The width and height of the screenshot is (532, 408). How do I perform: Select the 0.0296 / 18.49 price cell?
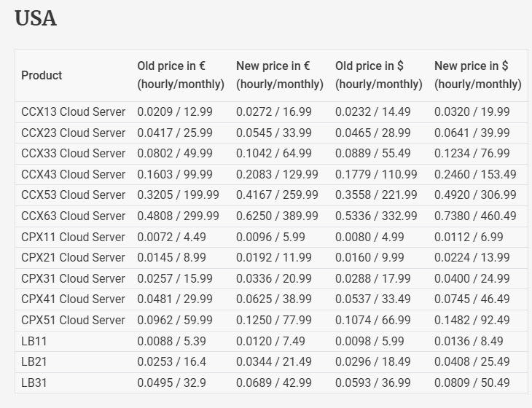[x=372, y=362]
